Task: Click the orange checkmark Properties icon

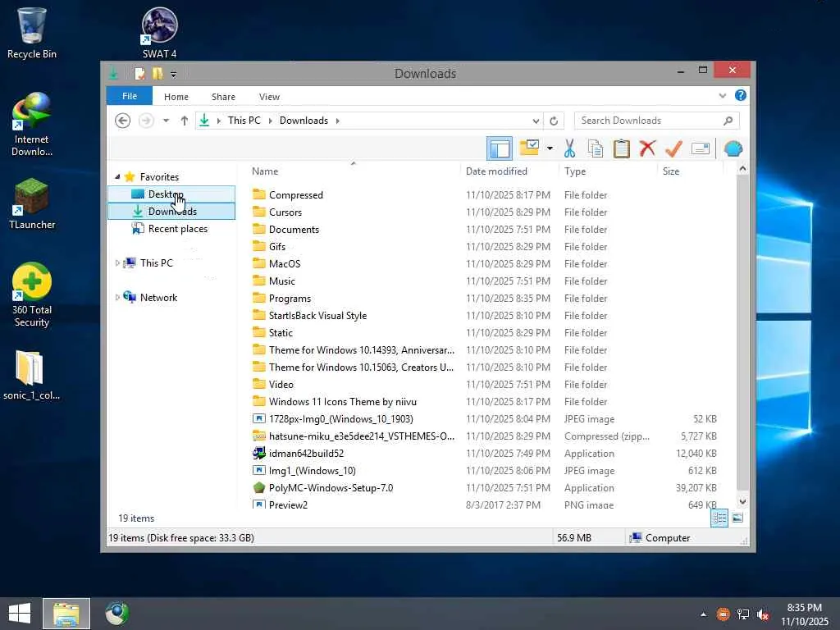Action: pos(673,148)
